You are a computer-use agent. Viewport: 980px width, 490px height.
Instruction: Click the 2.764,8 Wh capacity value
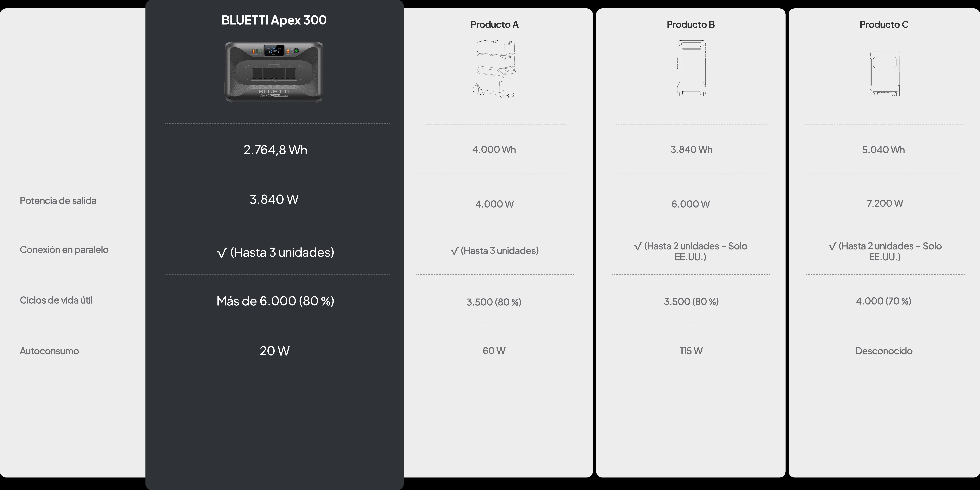275,150
